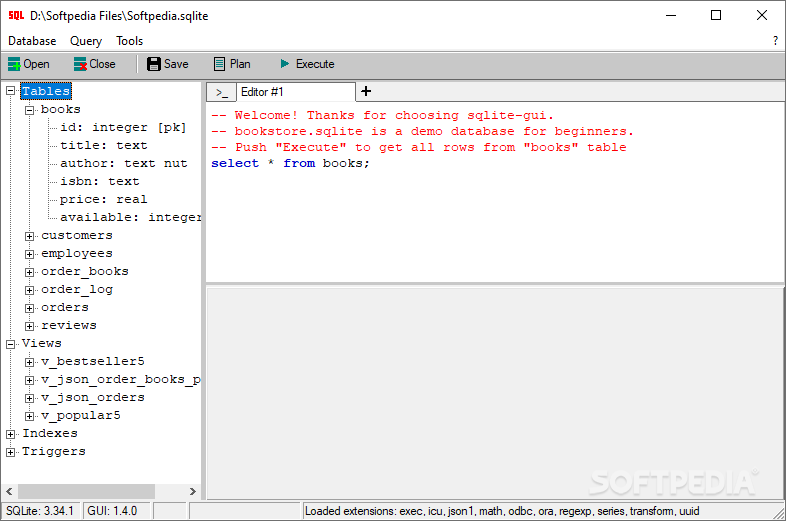Select the 'available: integer' column
This screenshot has width=786, height=521.
(130, 218)
